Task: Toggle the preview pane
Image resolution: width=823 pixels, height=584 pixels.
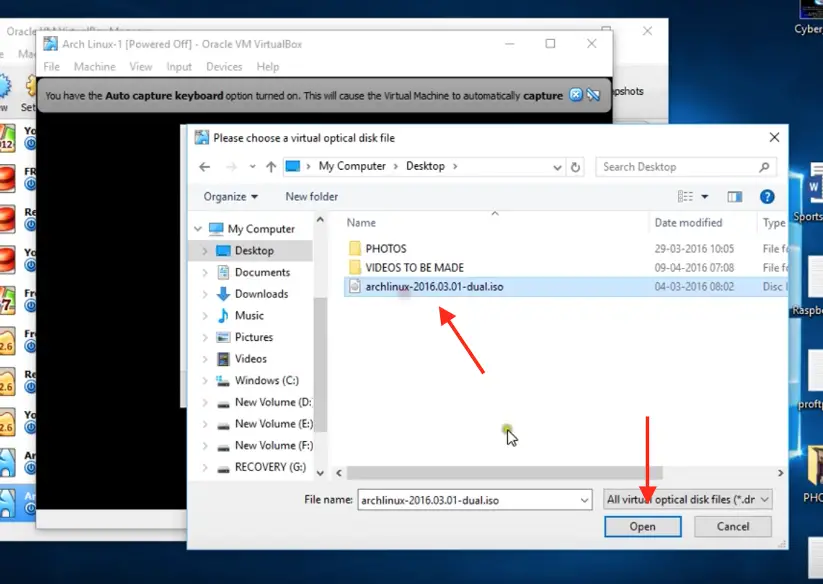Action: click(x=734, y=197)
